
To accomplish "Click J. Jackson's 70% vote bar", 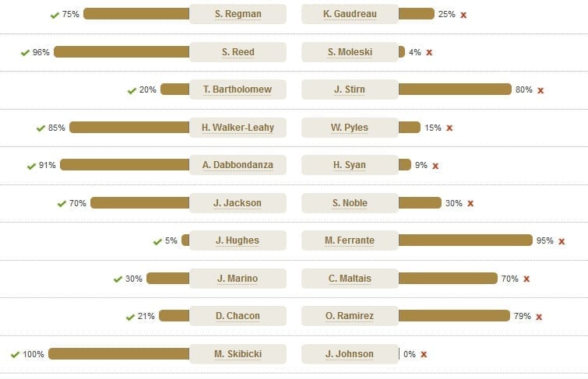I will point(140,203).
